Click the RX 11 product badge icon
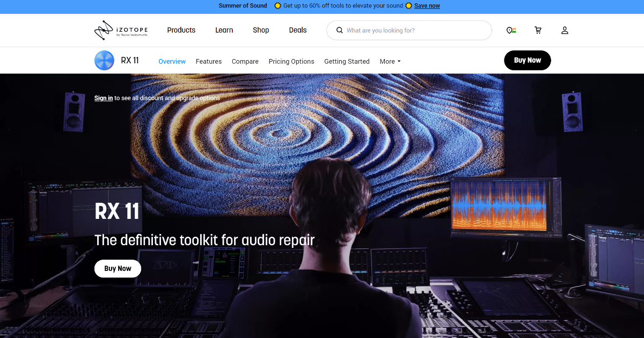 point(104,60)
